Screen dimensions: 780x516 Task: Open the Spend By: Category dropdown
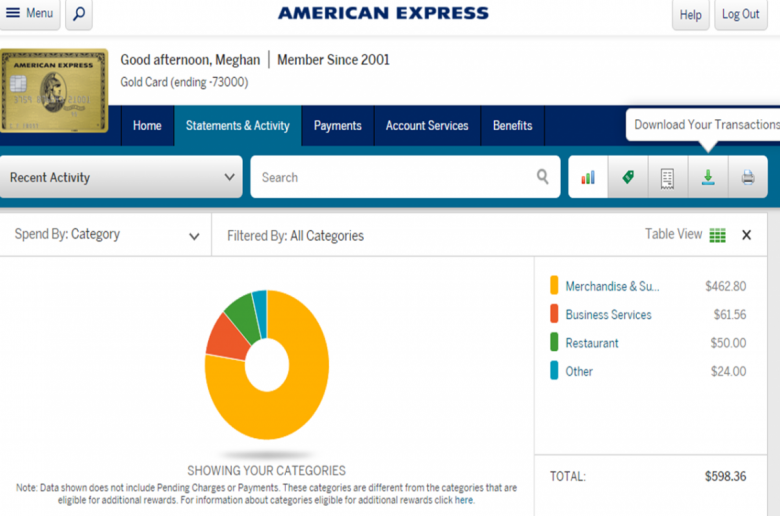105,235
